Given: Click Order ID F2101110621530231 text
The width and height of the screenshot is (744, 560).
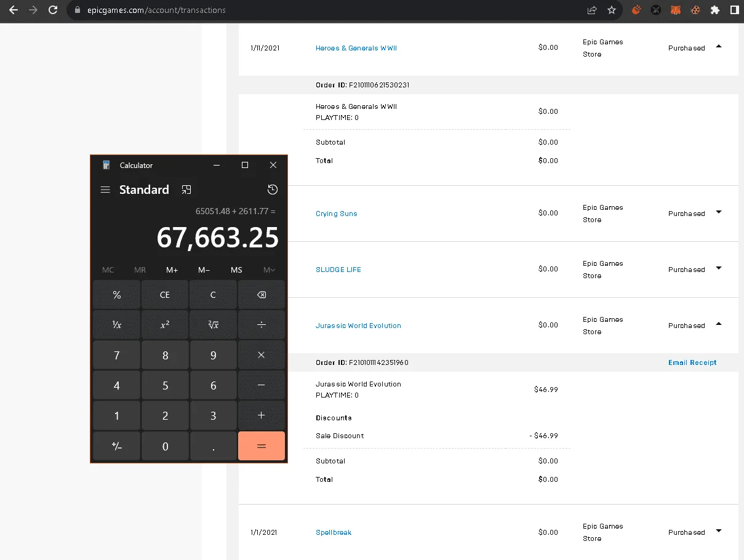Looking at the screenshot, I should [x=362, y=85].
